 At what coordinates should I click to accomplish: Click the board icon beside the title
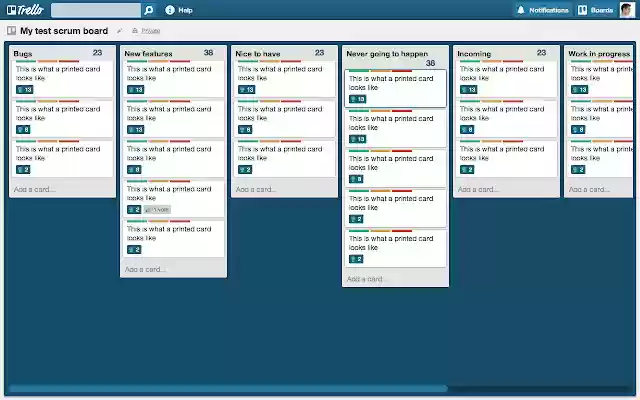pos(11,31)
